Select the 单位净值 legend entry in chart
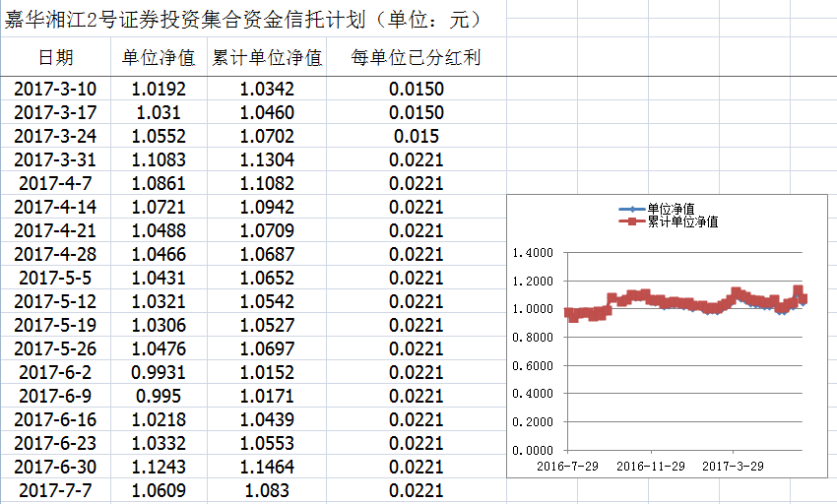 coord(671,209)
